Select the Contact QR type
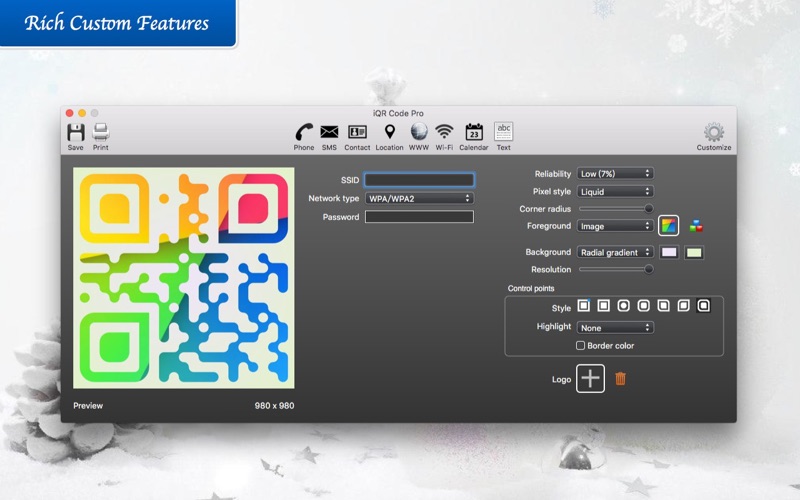The image size is (800, 500). (x=357, y=136)
